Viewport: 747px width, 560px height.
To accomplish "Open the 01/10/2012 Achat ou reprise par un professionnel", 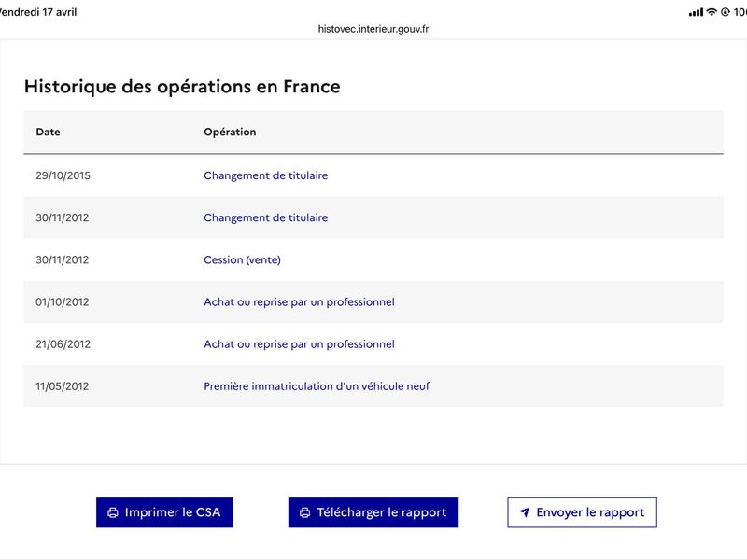I will [x=299, y=301].
